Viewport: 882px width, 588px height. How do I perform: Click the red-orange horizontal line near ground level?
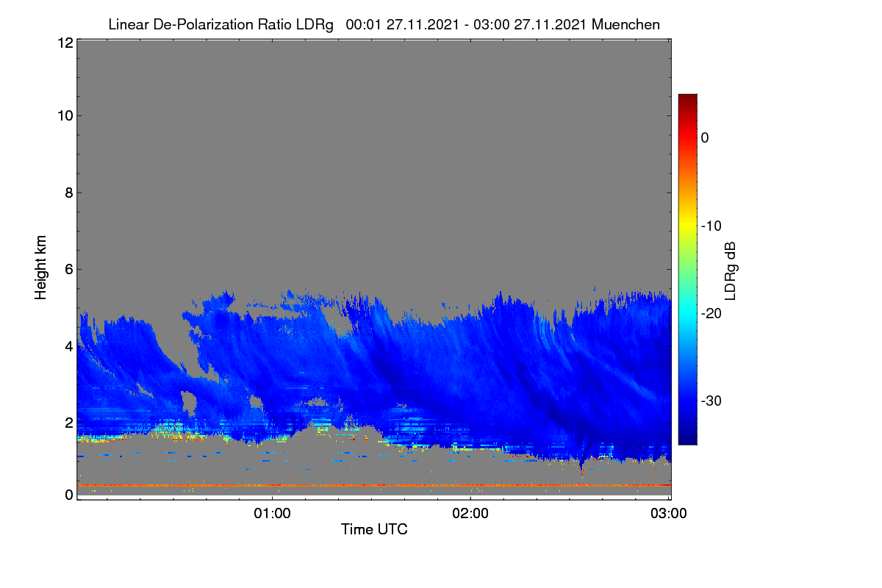click(x=374, y=485)
